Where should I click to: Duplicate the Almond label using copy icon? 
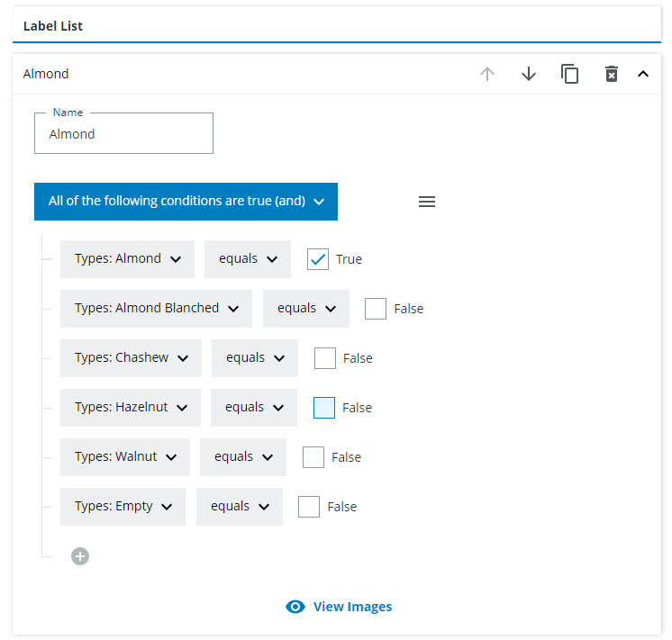570,74
